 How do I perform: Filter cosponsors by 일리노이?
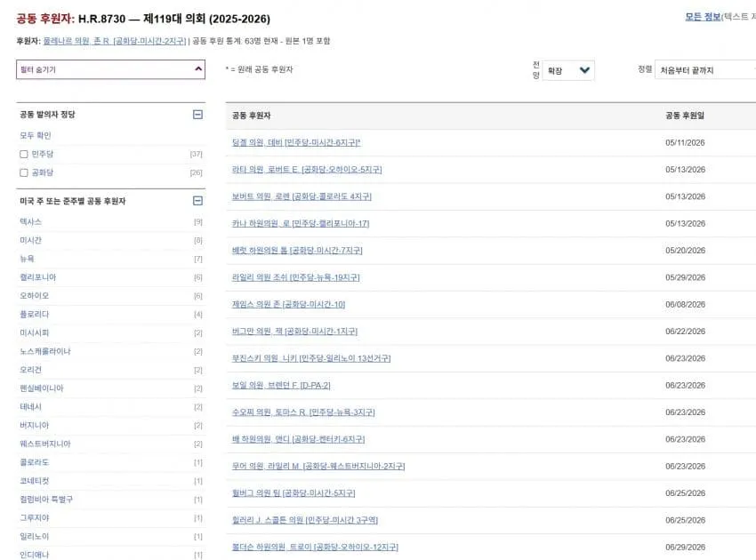pyautogui.click(x=34, y=536)
